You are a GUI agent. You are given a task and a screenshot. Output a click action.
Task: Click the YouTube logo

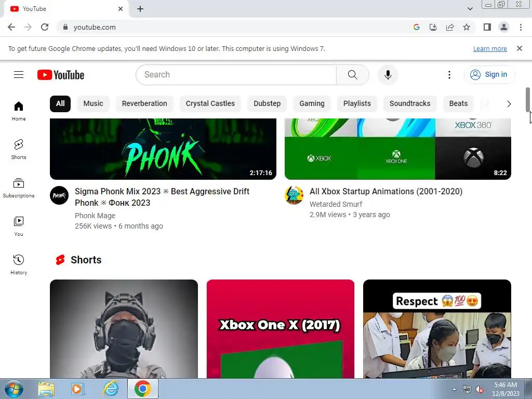(61, 75)
